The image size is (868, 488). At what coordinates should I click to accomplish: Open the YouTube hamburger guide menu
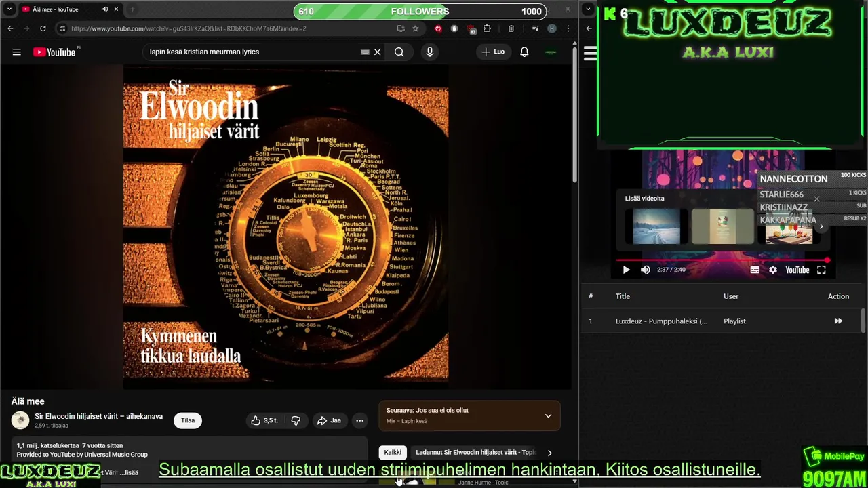pos(16,52)
